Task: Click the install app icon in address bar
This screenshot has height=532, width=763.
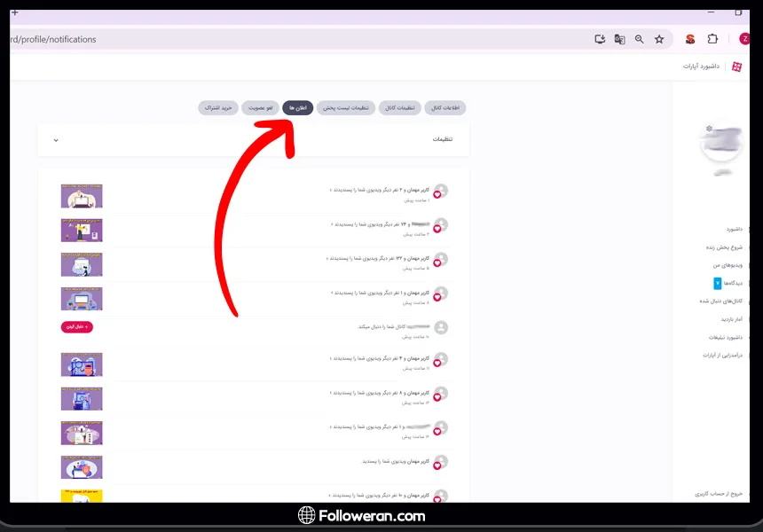Action: [601, 39]
